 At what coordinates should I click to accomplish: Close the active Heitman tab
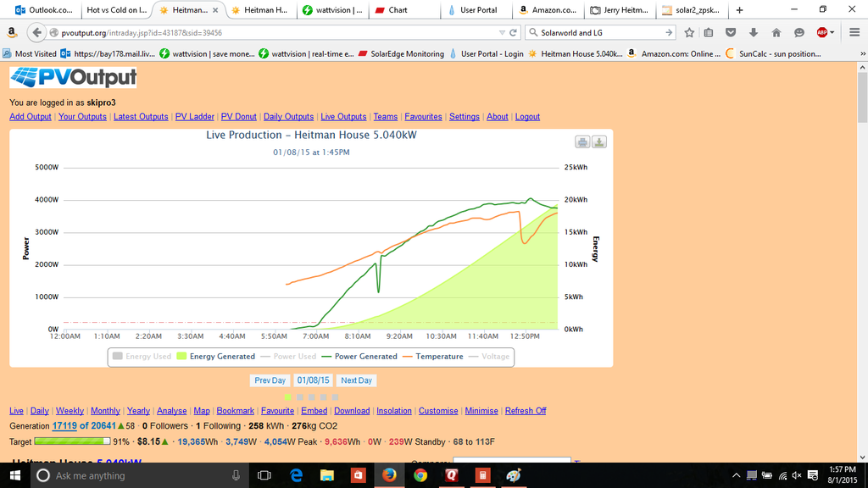[x=215, y=10]
